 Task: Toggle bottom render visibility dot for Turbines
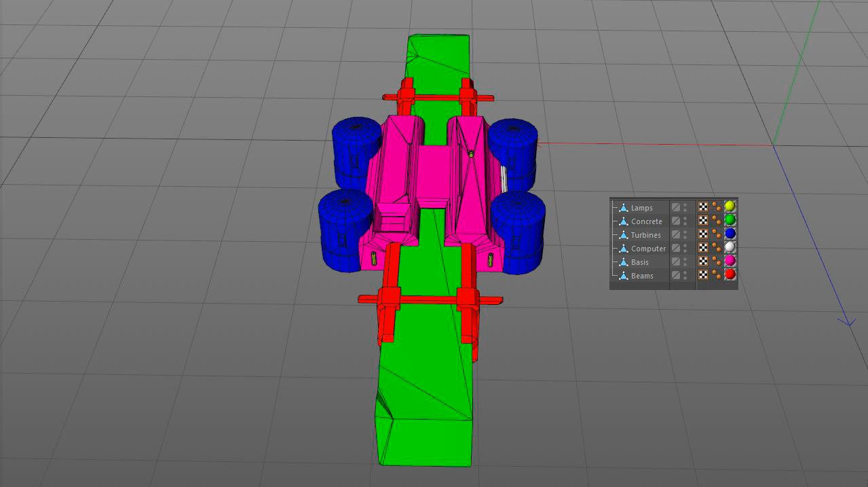[685, 238]
